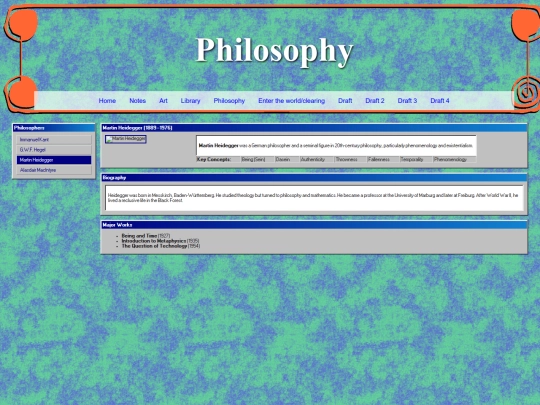
Task: Select Immanuel Kant in Philosophers list
Action: pos(54,139)
